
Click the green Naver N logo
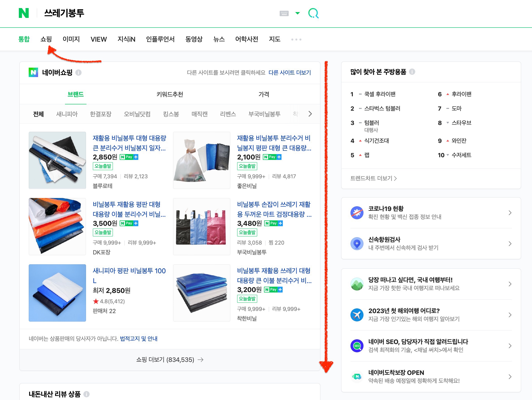pyautogui.click(x=24, y=13)
